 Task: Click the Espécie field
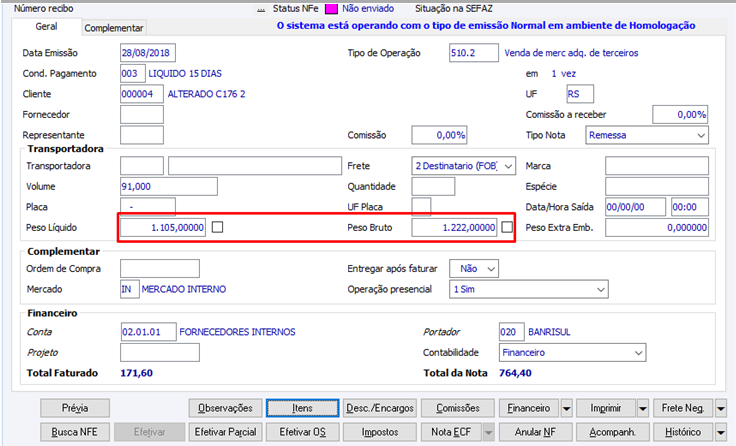[x=657, y=186]
